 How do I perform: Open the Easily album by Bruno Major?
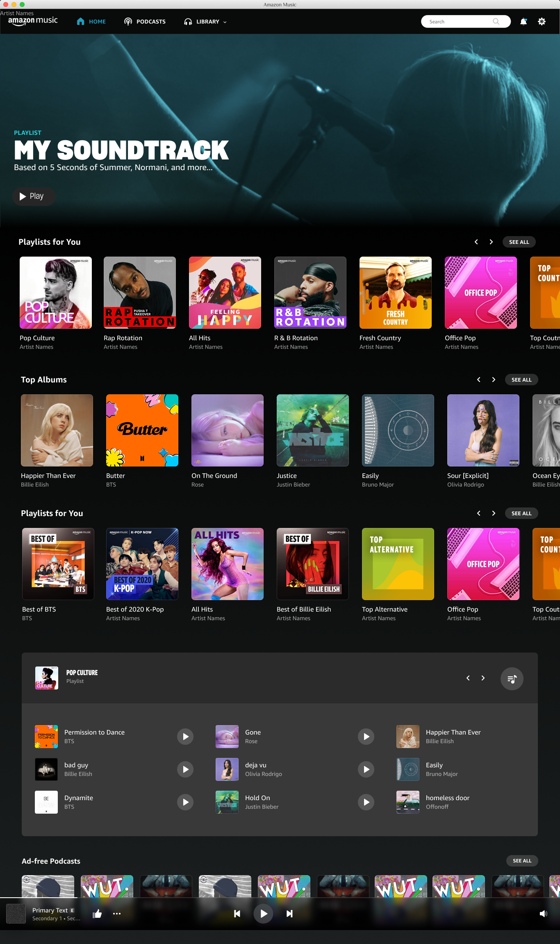coord(398,430)
